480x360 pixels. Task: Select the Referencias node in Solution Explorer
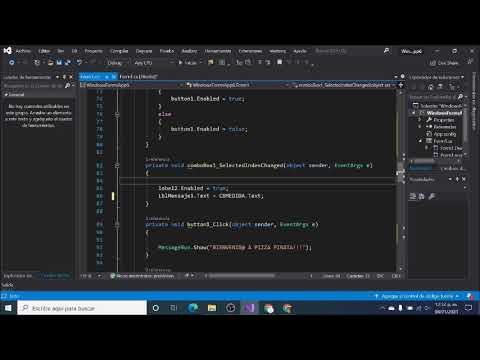[x=441, y=127]
